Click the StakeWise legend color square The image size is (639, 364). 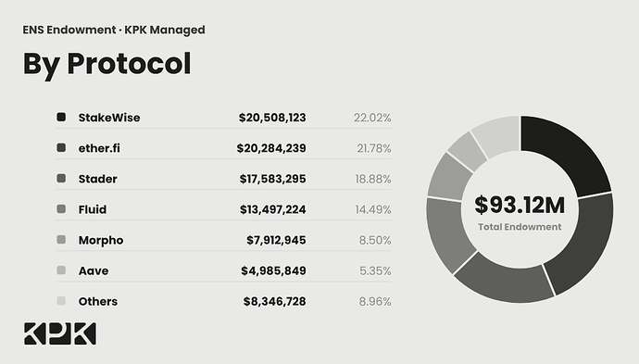[x=61, y=117]
